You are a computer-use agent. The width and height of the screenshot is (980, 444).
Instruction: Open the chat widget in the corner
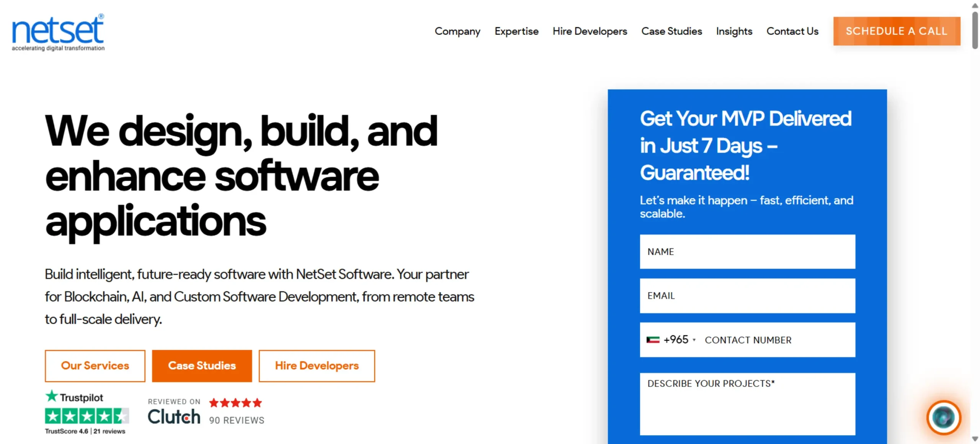pyautogui.click(x=944, y=418)
